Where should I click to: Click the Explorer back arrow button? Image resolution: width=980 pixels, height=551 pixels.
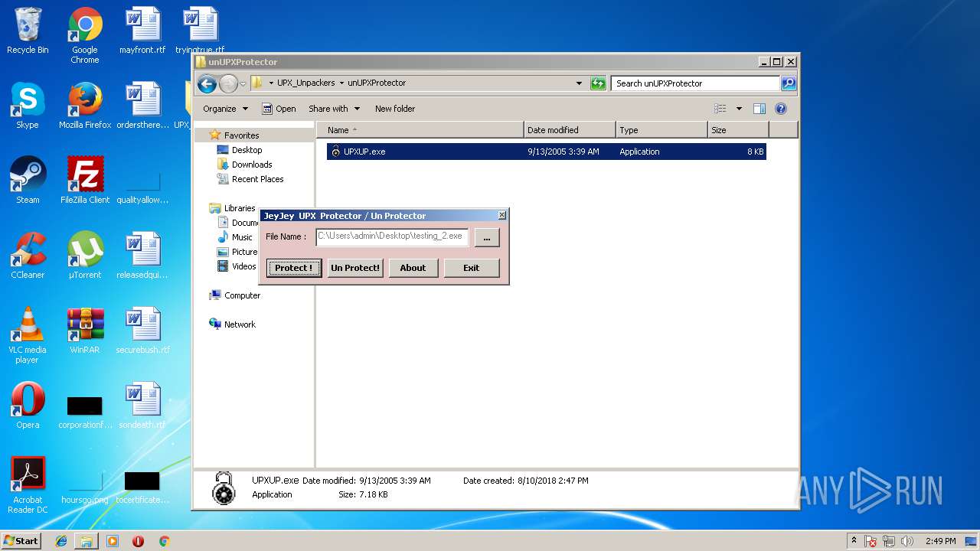pos(207,83)
